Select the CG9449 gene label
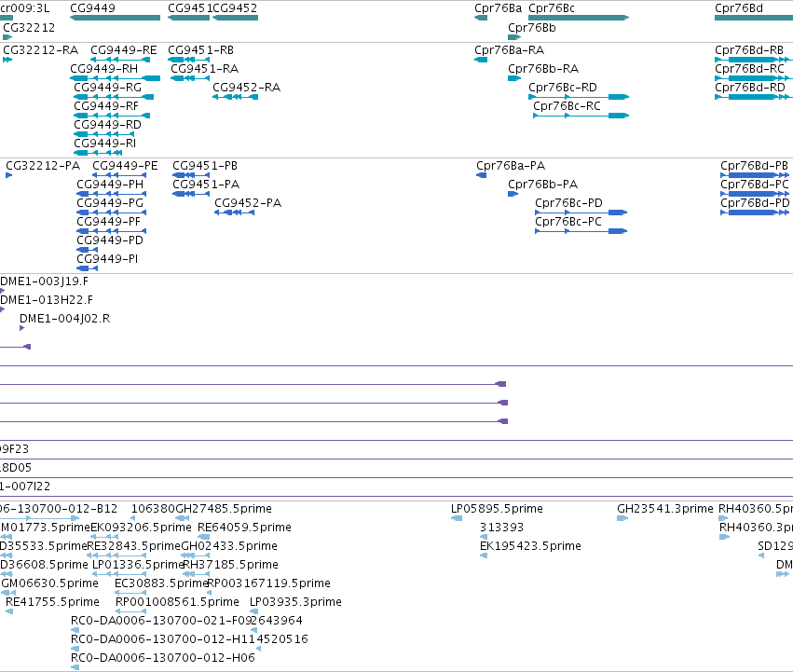This screenshot has width=793, height=672. pyautogui.click(x=92, y=8)
